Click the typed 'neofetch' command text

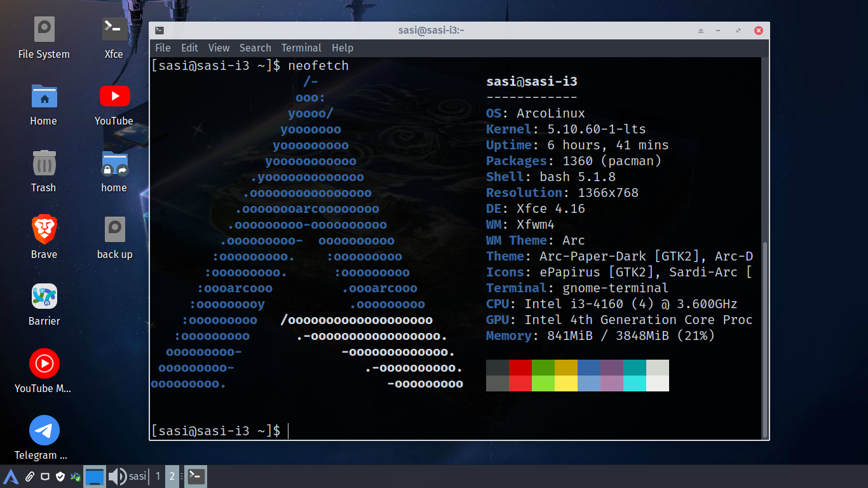tap(318, 65)
